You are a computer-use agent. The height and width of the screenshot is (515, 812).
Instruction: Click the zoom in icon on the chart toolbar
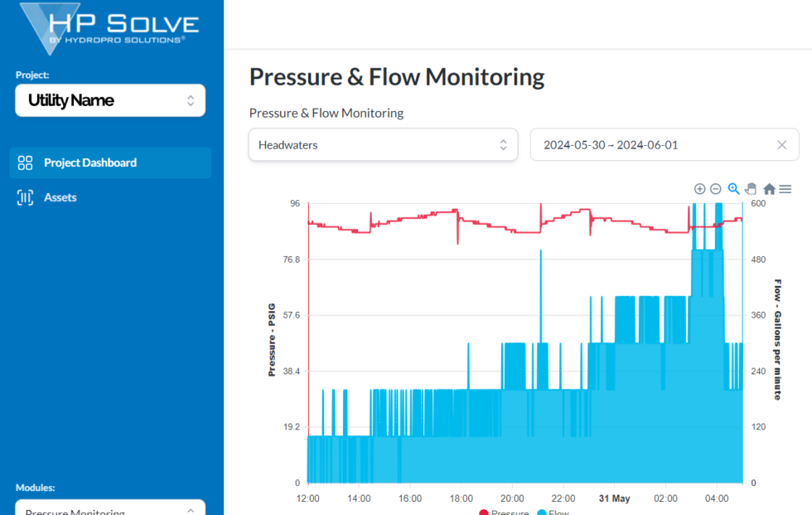pos(699,188)
